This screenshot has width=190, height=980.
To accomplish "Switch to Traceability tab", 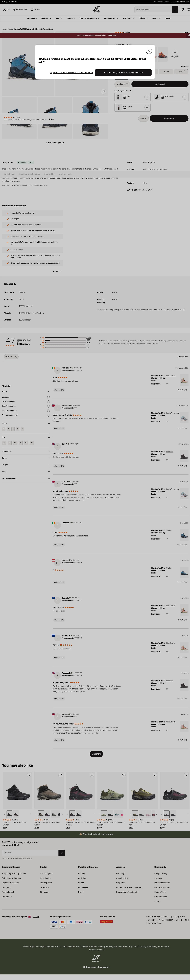I will pyautogui.click(x=49, y=174).
